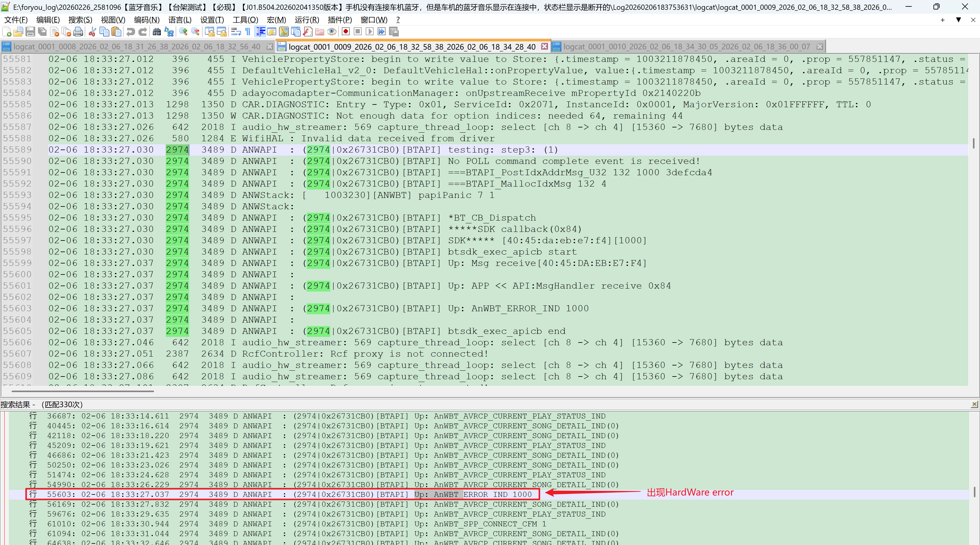The width and height of the screenshot is (980, 545).
Task: Switch to logcat_0001_0010 tab
Action: [x=686, y=47]
